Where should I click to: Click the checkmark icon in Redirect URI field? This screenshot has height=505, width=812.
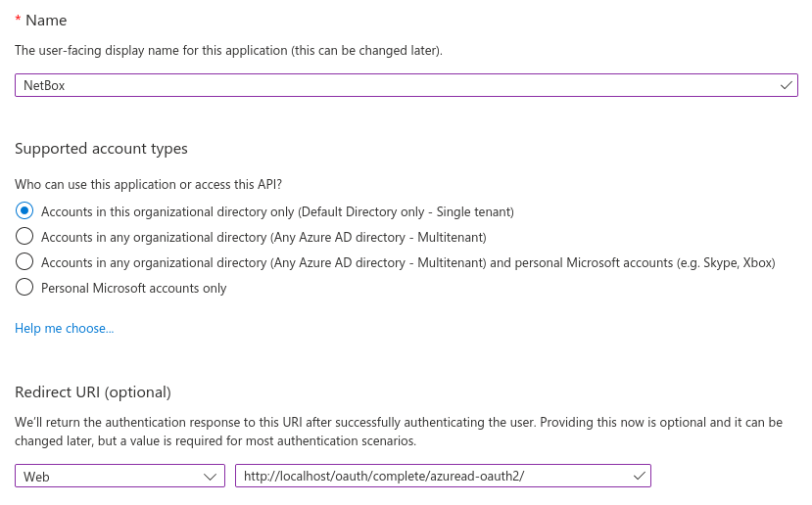coord(639,476)
